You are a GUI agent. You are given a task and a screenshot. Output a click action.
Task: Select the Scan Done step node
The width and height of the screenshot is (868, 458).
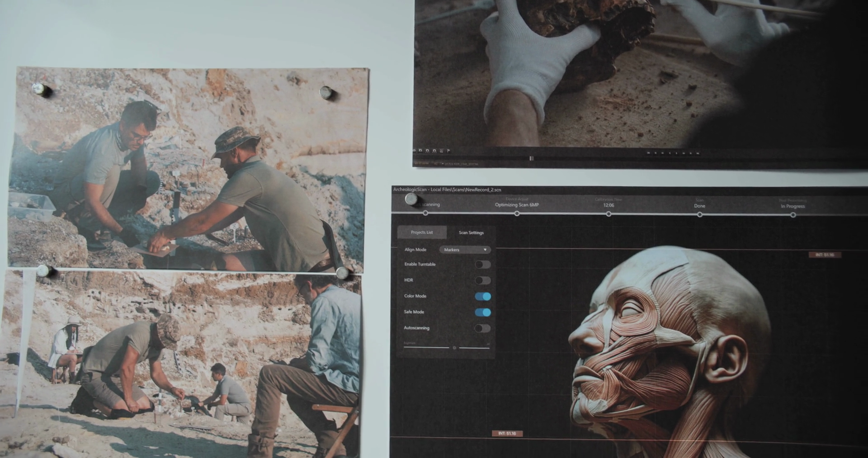click(699, 214)
